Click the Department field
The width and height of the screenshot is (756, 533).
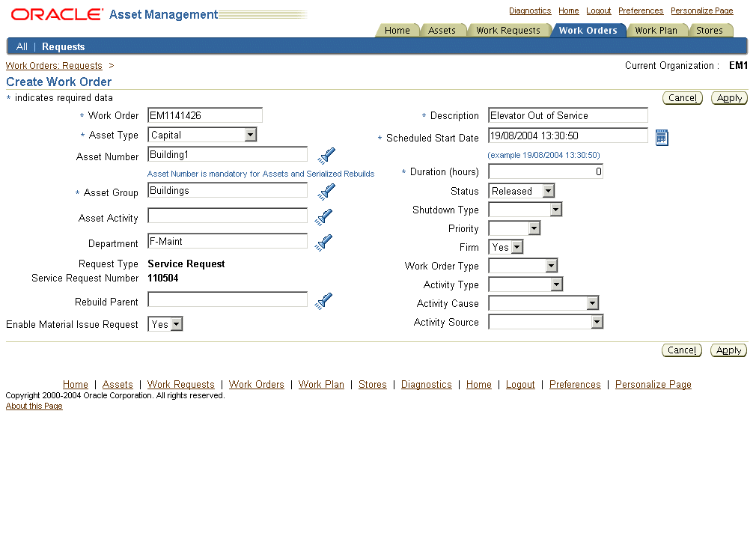pyautogui.click(x=228, y=241)
